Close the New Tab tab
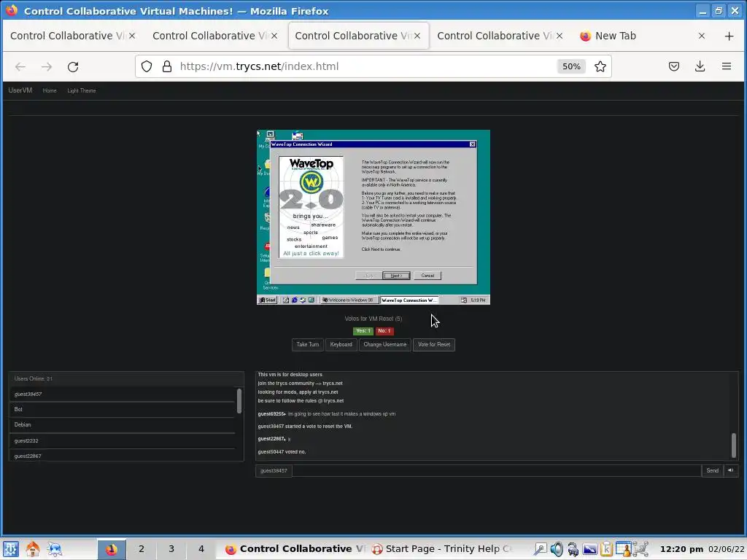 click(x=701, y=36)
